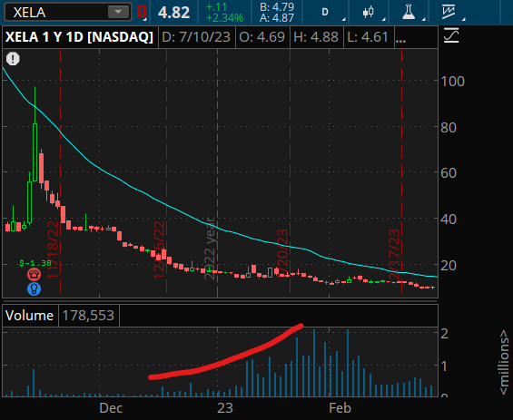Screen dimensions: 513x420
Task: Click the H: 4.88 high value
Action: point(316,37)
